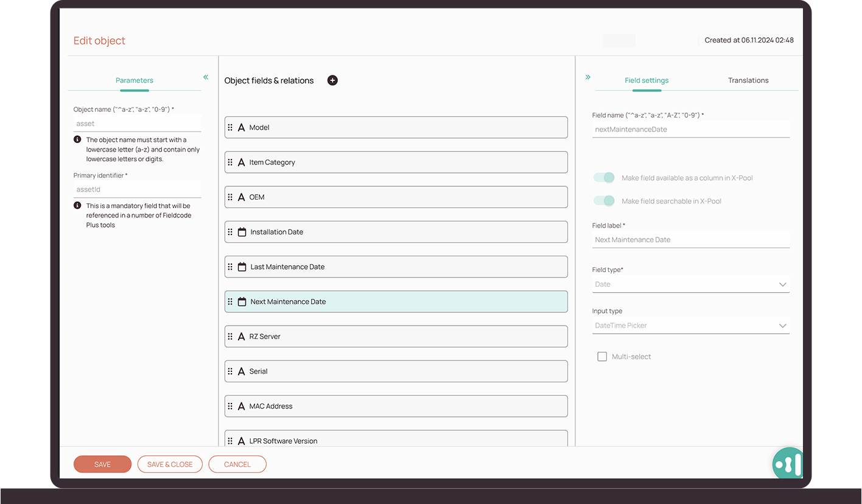Open the Fieldcode widget in bottom corner

(788, 464)
